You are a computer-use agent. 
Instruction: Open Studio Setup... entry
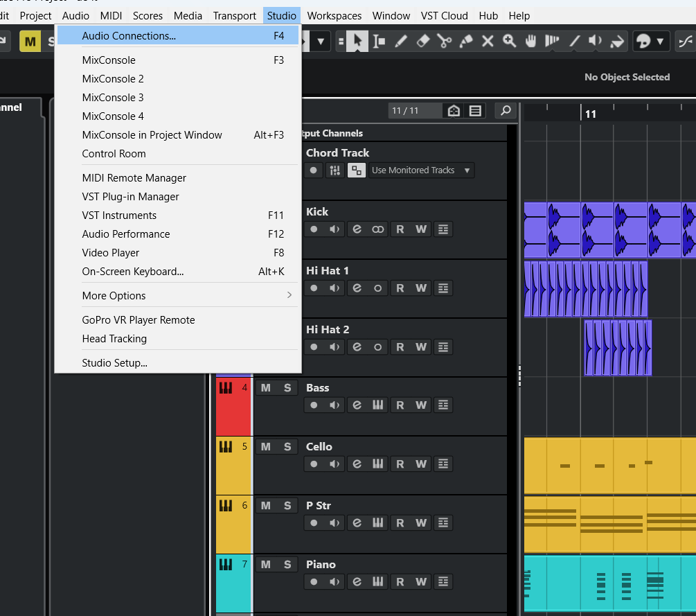pos(177,363)
